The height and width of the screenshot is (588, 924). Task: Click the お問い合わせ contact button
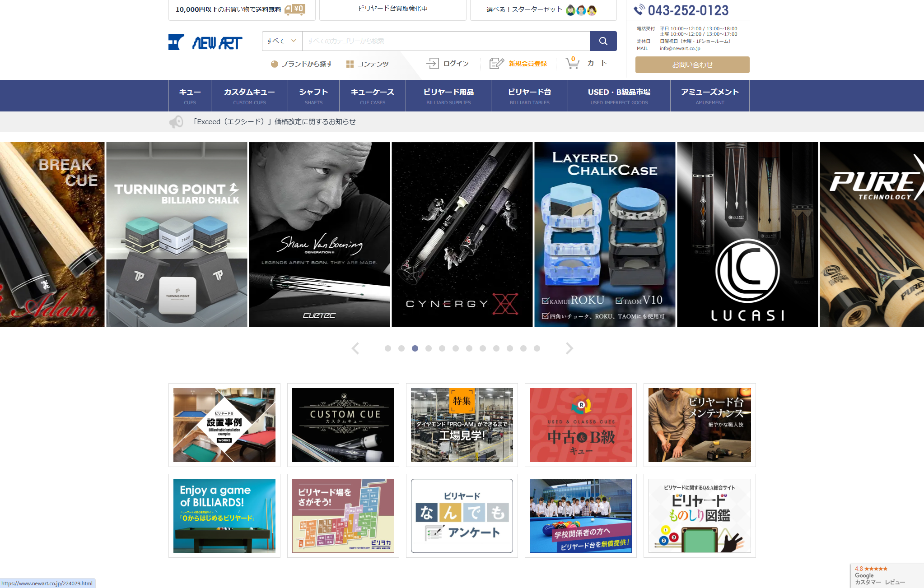coord(692,65)
